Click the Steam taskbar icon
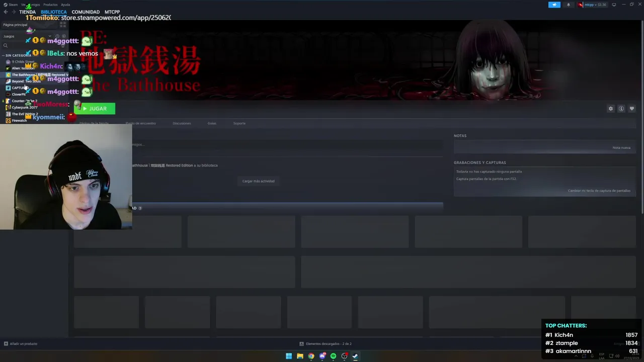The image size is (644, 362). (355, 356)
